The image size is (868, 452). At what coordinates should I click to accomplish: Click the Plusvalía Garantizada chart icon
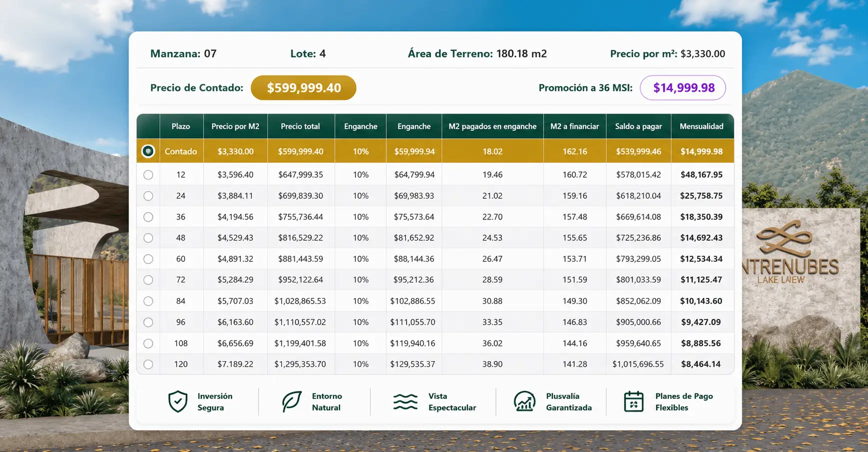(524, 402)
